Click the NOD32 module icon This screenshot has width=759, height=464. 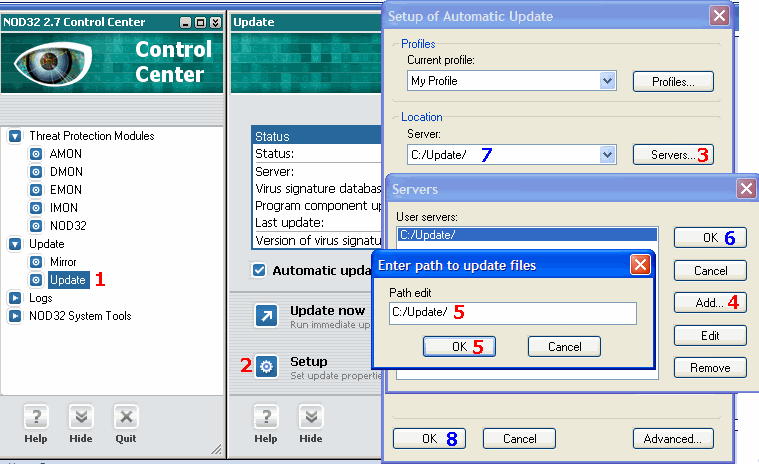(36, 226)
